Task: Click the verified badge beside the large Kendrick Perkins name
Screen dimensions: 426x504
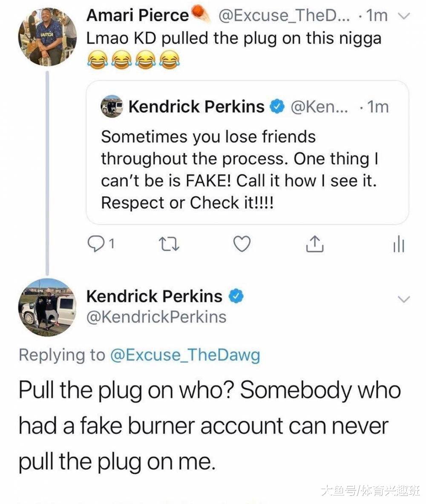Action: tap(236, 295)
